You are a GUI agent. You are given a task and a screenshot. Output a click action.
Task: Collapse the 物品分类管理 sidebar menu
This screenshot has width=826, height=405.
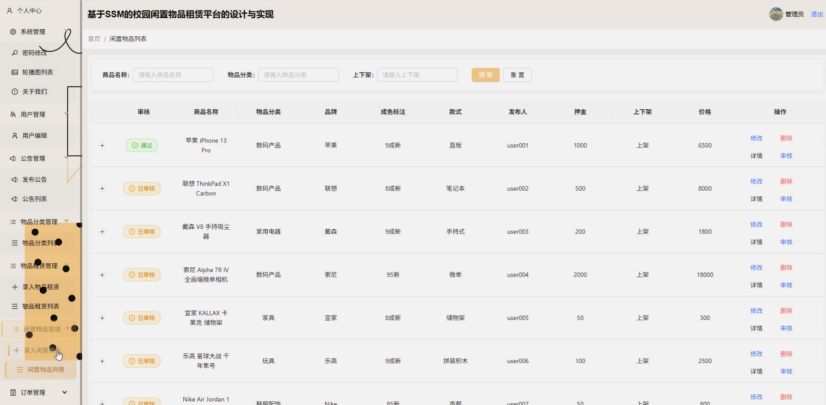click(40, 222)
